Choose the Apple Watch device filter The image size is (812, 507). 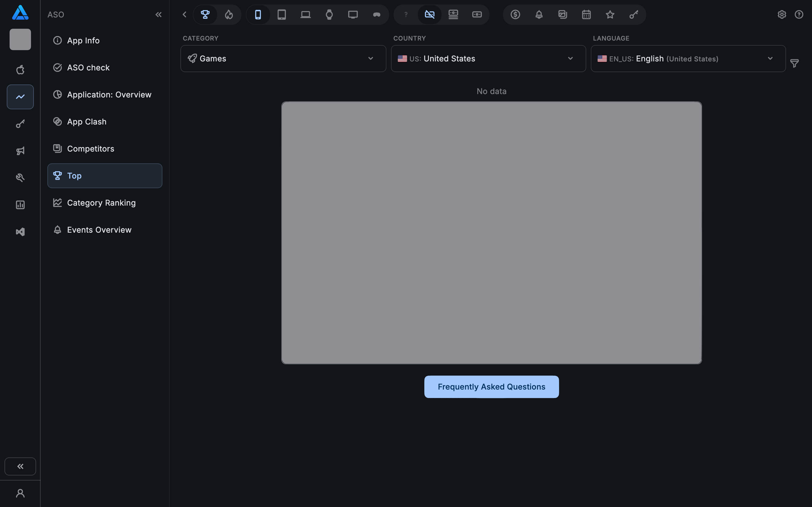tap(329, 14)
